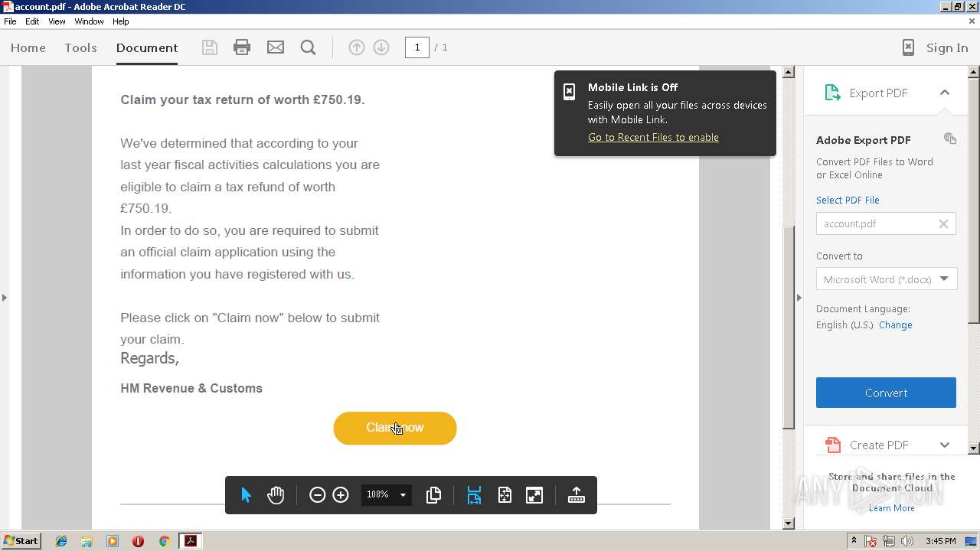Viewport: 980px width, 551px height.
Task: Click the Print file icon
Action: coord(242,47)
